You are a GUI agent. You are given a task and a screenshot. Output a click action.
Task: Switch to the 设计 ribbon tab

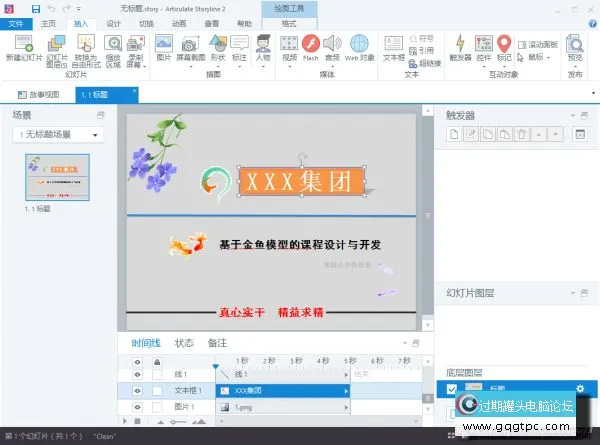pos(114,23)
